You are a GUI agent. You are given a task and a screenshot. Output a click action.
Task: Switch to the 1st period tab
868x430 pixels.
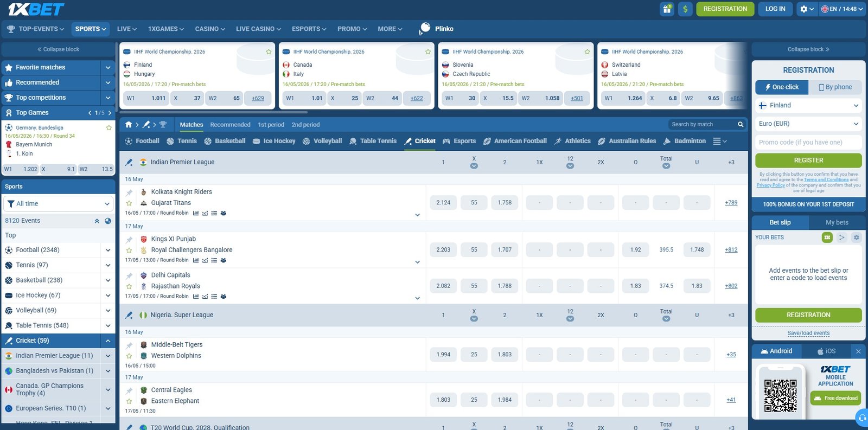tap(271, 125)
